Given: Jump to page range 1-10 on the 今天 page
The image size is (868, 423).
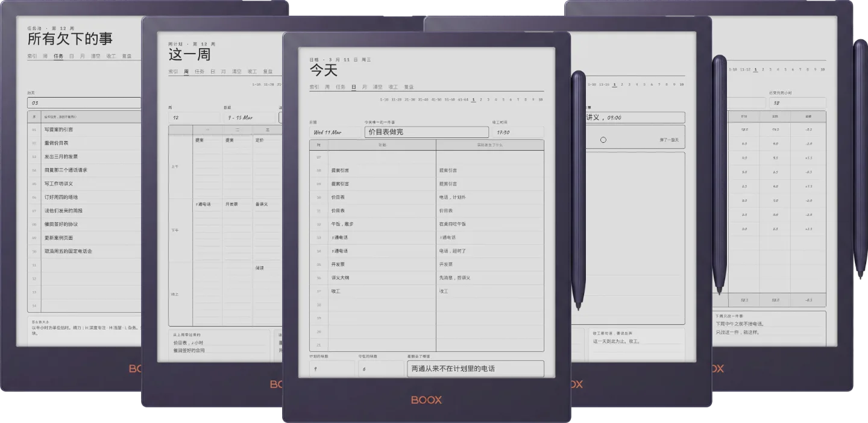Looking at the screenshot, I should click(384, 99).
